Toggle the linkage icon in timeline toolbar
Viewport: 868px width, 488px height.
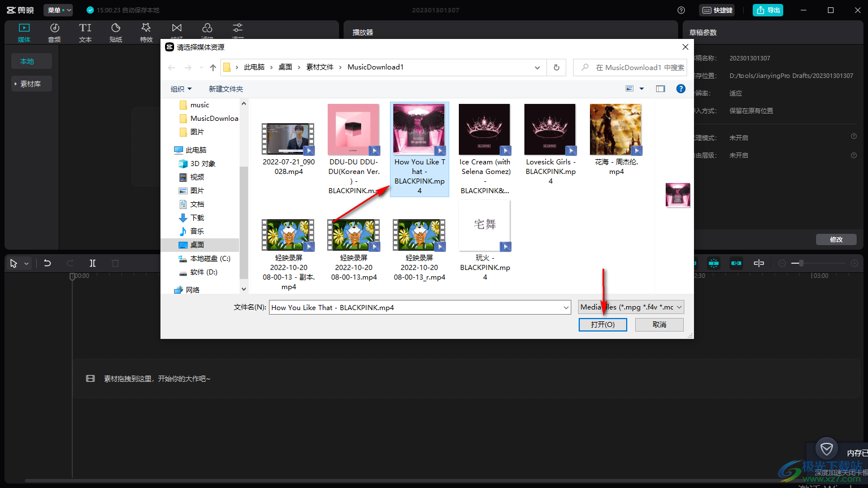tap(736, 263)
